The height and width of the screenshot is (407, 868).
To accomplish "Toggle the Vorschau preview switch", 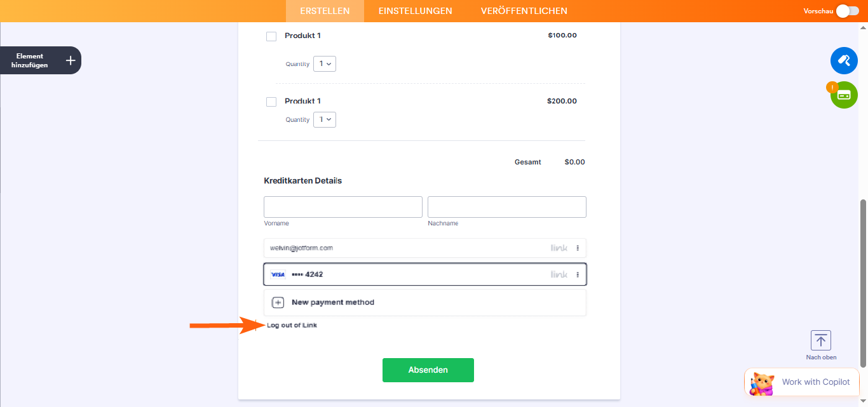I will tap(847, 11).
